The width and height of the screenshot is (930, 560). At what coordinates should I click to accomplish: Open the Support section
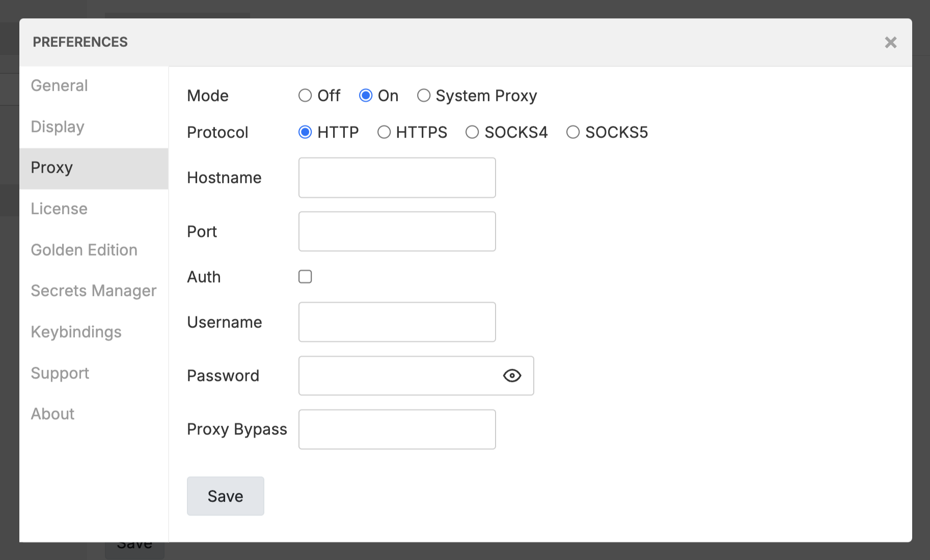click(60, 373)
